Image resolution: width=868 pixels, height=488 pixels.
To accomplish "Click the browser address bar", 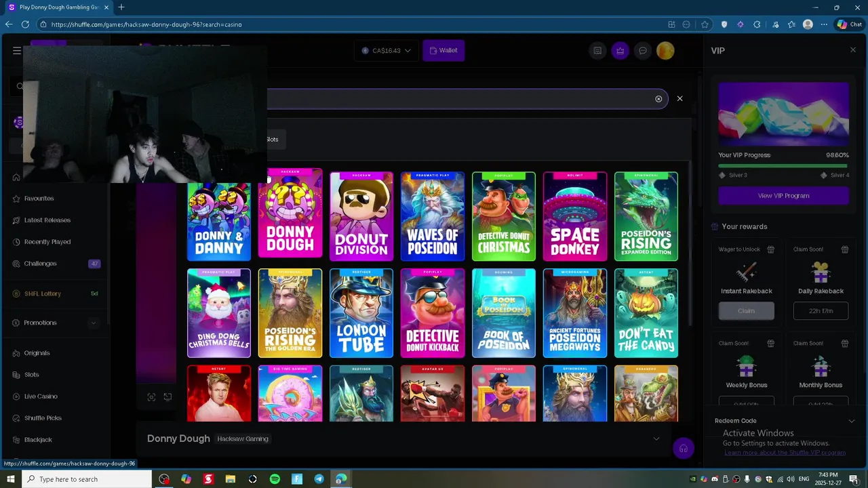I will pyautogui.click(x=353, y=24).
